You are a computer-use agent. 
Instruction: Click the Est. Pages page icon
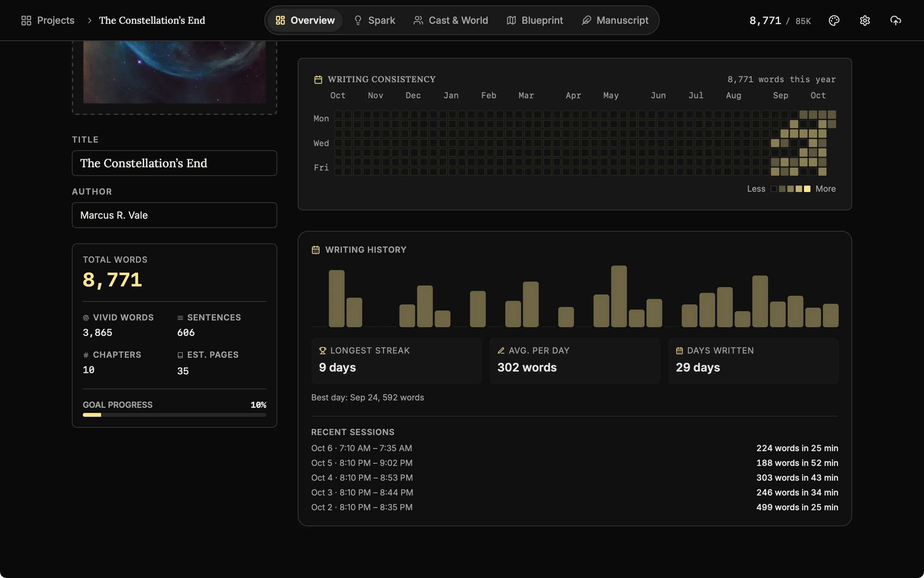tap(180, 355)
